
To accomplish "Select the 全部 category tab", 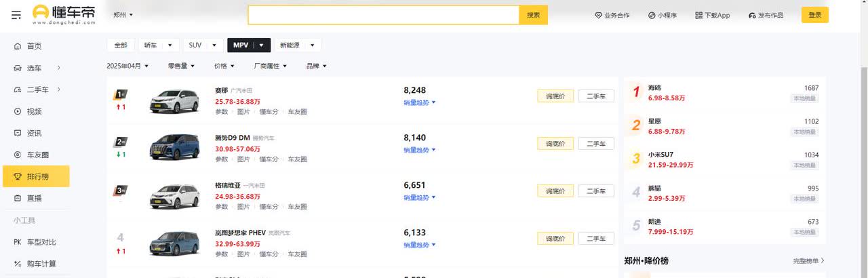I will point(121,45).
